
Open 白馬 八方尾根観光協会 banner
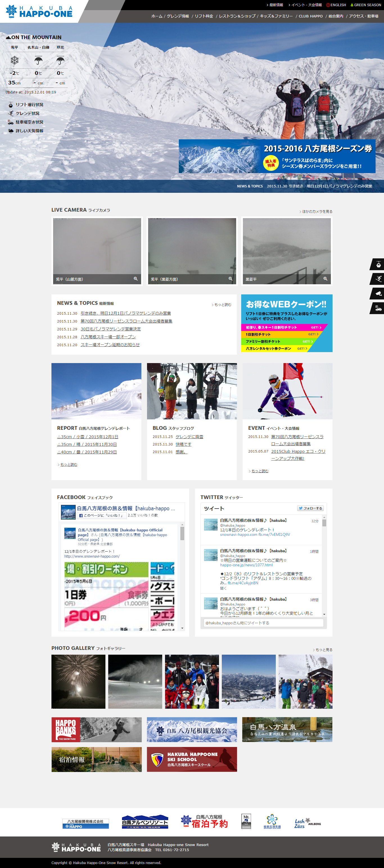point(192,730)
